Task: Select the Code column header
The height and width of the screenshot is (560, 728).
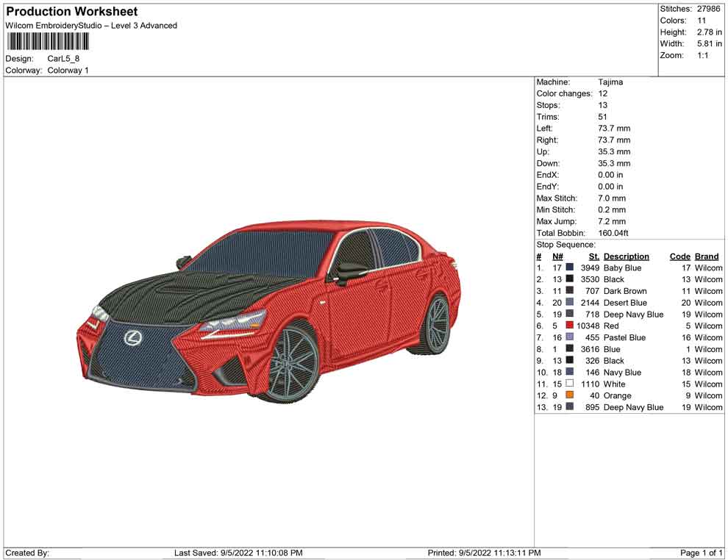Action: click(679, 256)
